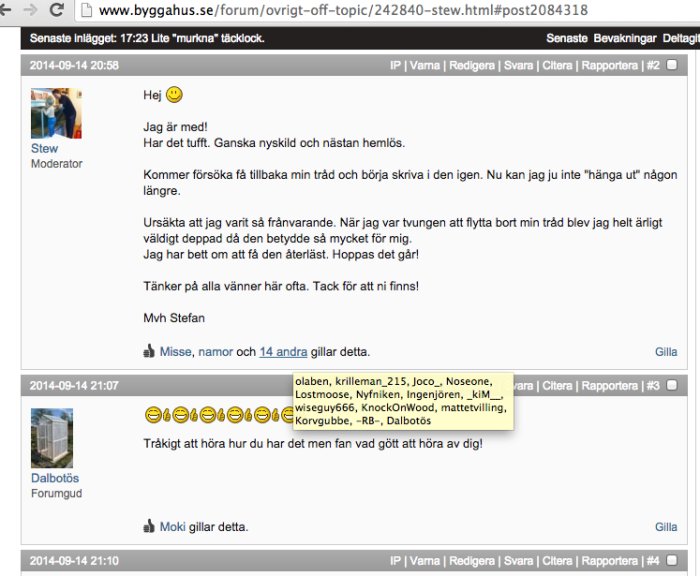700x576 pixels.
Task: Tick the checkbox for post #4
Action: point(671,560)
